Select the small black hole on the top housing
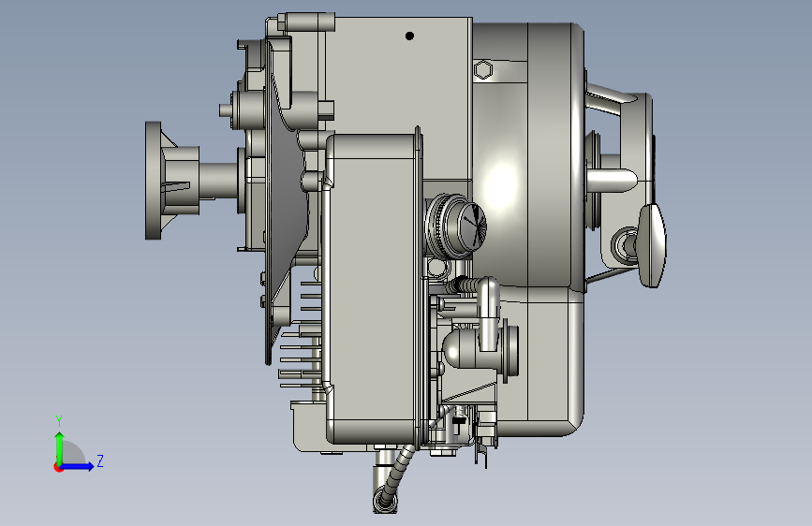Viewport: 812px width, 526px height. point(409,36)
